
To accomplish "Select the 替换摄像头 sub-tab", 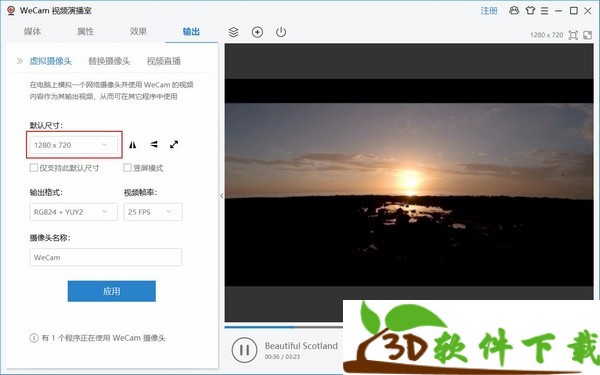I will click(109, 61).
